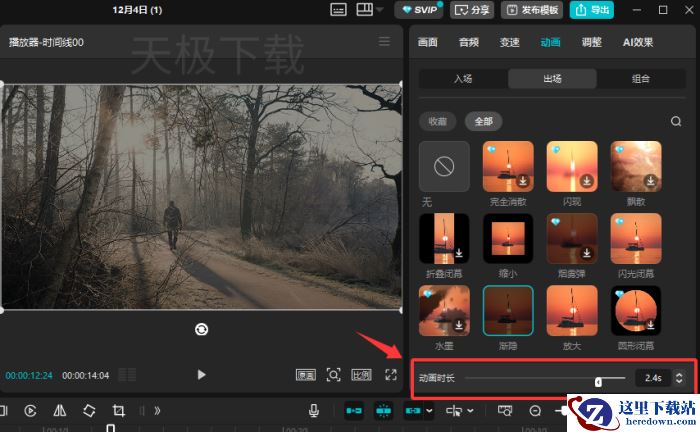This screenshot has height=432, width=700.
Task: Choose the 渐隐 fade-out animation thumbnail
Action: (508, 311)
